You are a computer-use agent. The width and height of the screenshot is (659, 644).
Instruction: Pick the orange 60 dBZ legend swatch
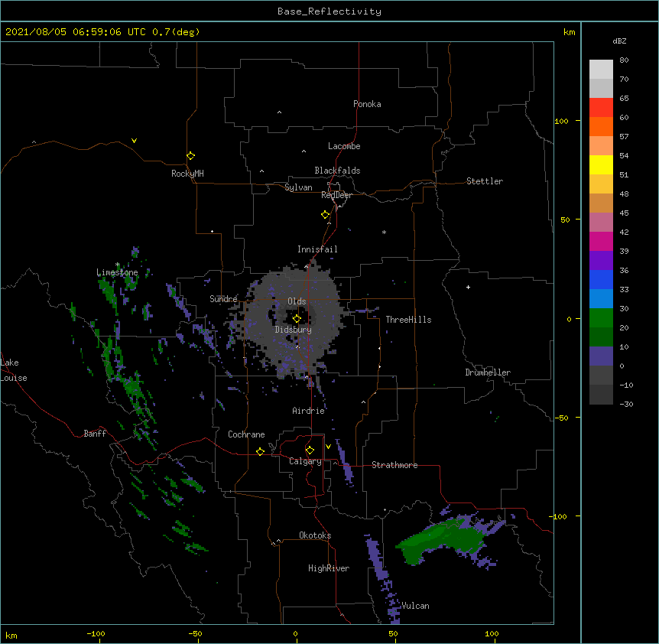coord(601,126)
